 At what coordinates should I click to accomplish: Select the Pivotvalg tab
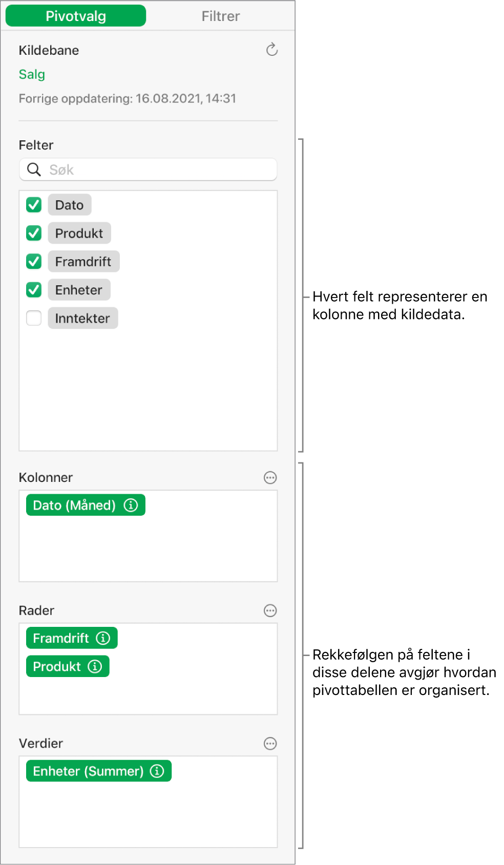(x=75, y=15)
